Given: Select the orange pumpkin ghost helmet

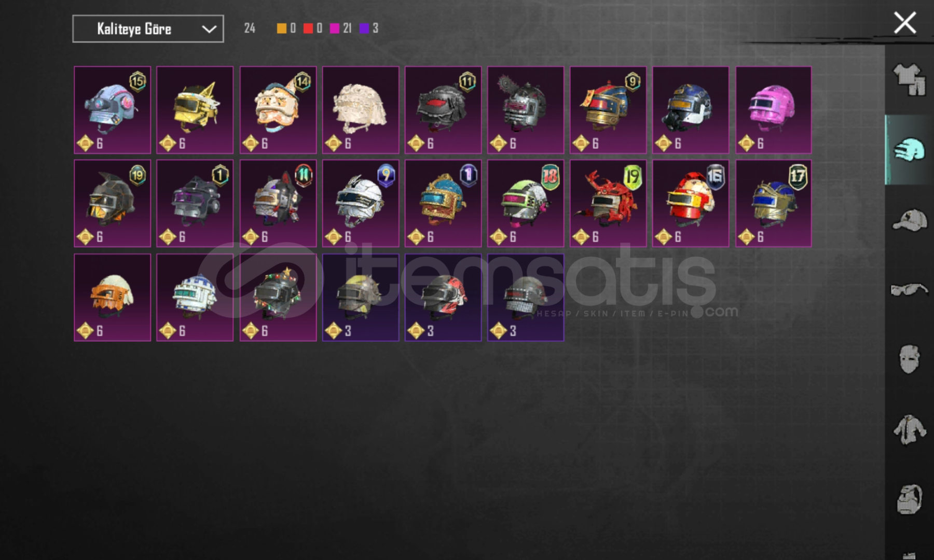Looking at the screenshot, I should [x=113, y=297].
